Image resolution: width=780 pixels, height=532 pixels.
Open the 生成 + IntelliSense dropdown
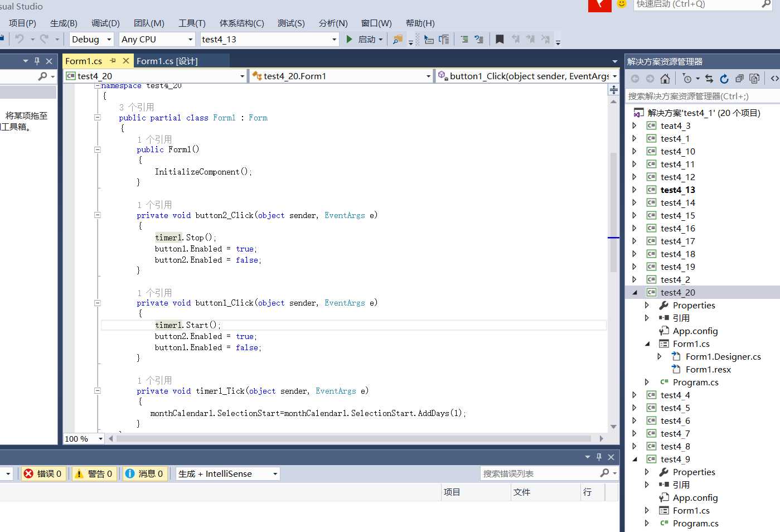227,473
